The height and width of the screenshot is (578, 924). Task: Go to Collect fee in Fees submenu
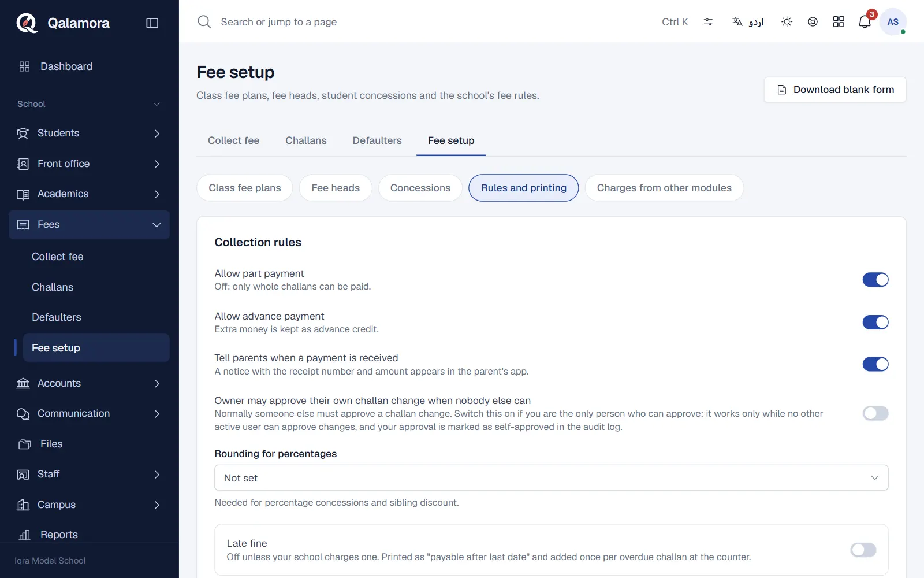tap(96, 257)
